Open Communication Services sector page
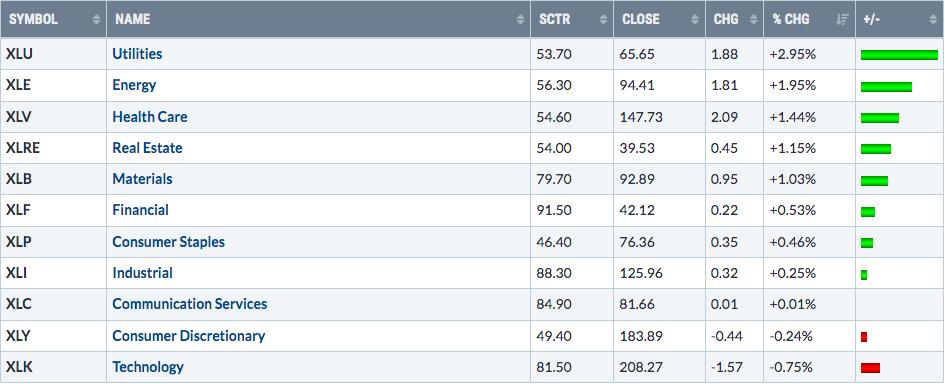Viewport: 945px width, 384px height. point(190,304)
